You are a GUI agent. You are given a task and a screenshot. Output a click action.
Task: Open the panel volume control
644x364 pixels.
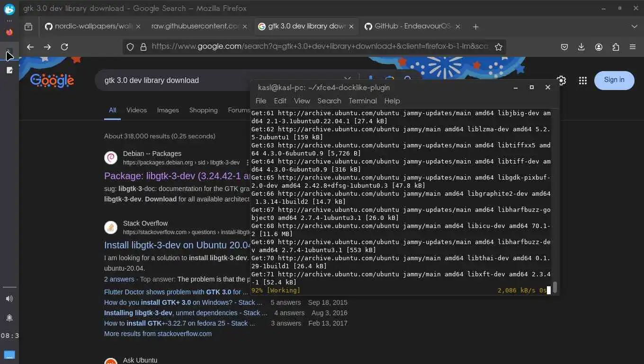pyautogui.click(x=9, y=299)
